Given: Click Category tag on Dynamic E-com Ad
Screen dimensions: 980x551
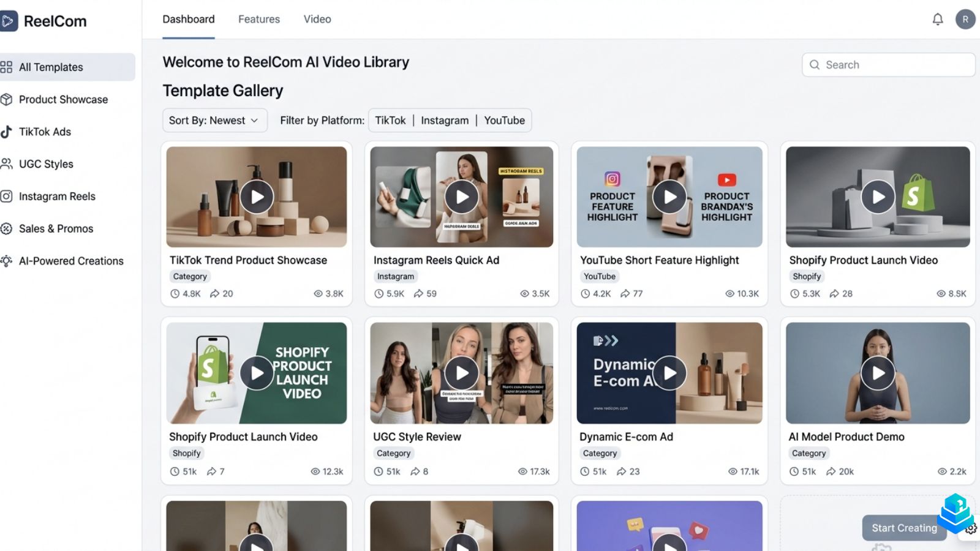Looking at the screenshot, I should point(600,454).
